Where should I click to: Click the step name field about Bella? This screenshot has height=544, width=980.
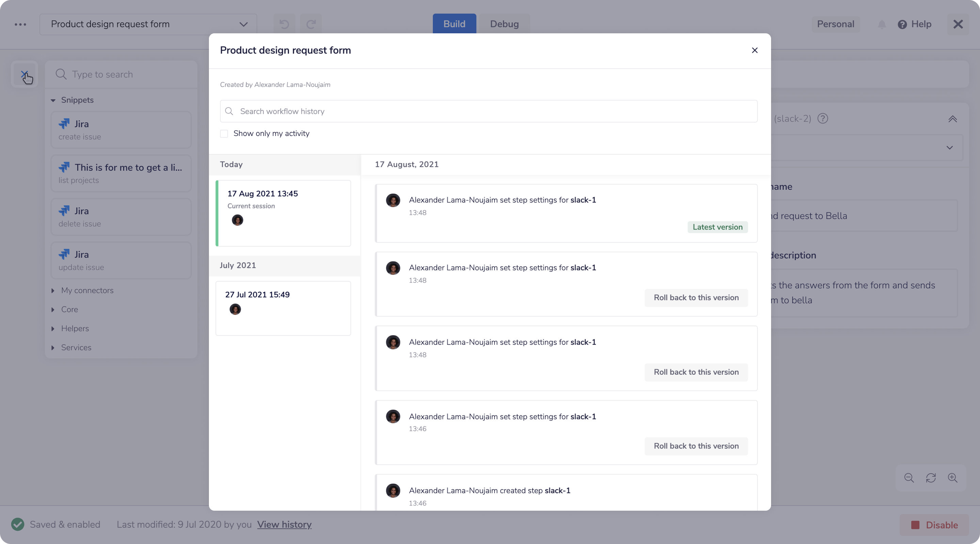(864, 216)
